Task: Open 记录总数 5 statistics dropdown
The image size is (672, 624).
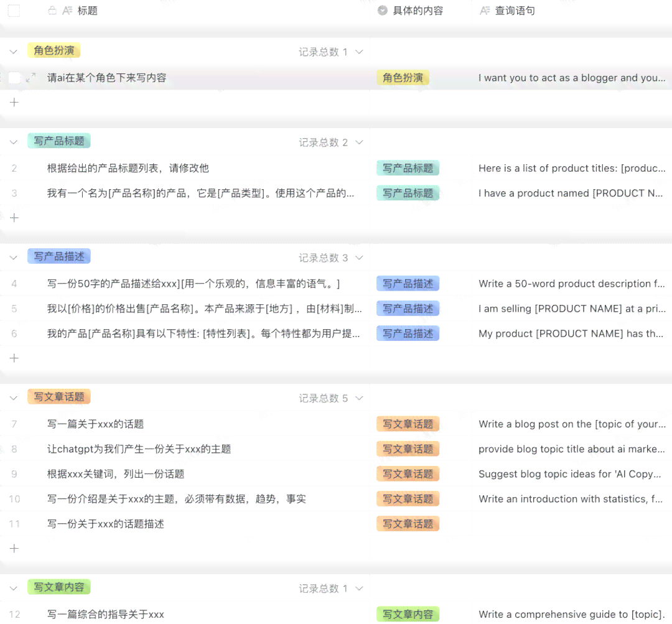Action: [331, 398]
